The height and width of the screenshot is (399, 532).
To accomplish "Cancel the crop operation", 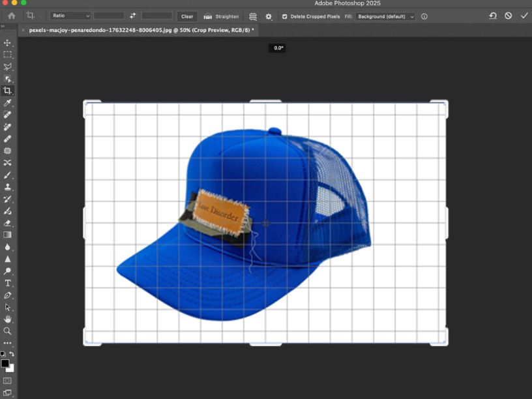I will [509, 16].
